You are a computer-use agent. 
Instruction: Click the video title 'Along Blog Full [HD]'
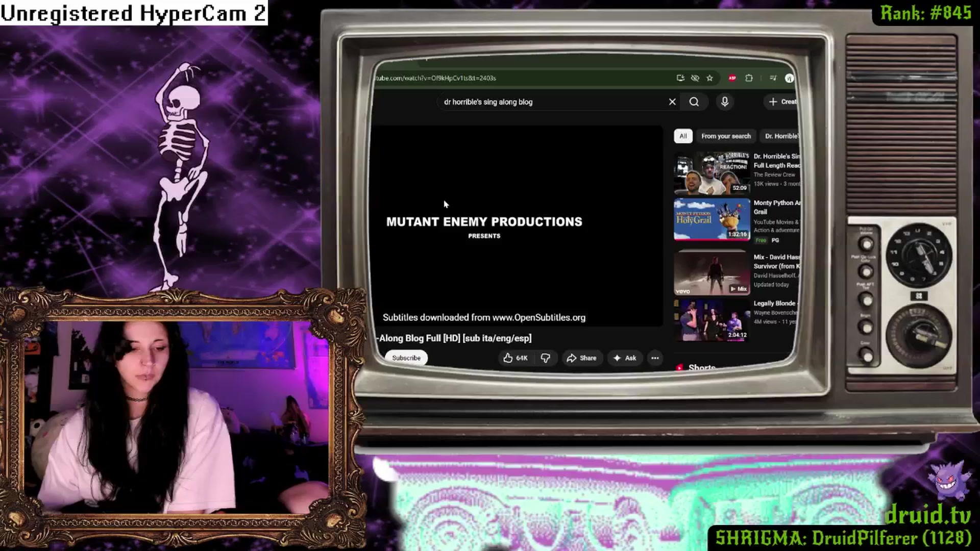click(x=455, y=338)
